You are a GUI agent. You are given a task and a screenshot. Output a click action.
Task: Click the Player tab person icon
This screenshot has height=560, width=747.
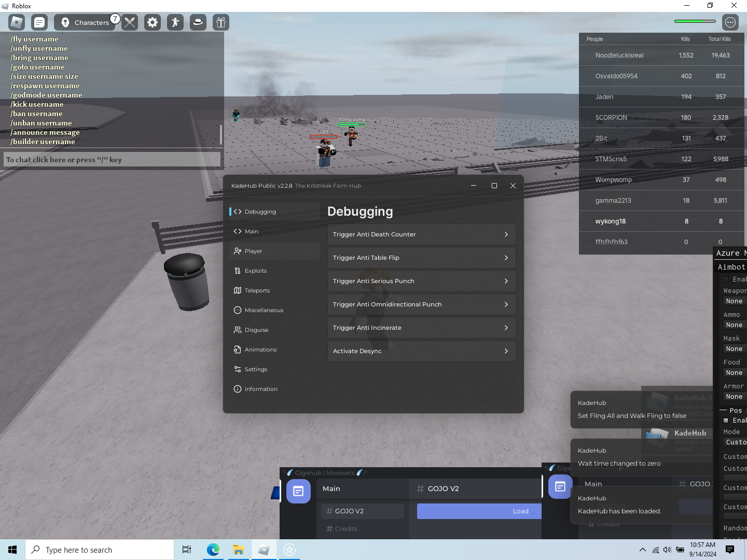coord(238,251)
